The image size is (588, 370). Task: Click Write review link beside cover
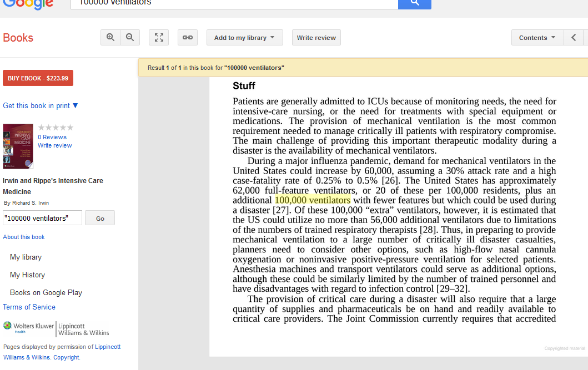tap(55, 145)
